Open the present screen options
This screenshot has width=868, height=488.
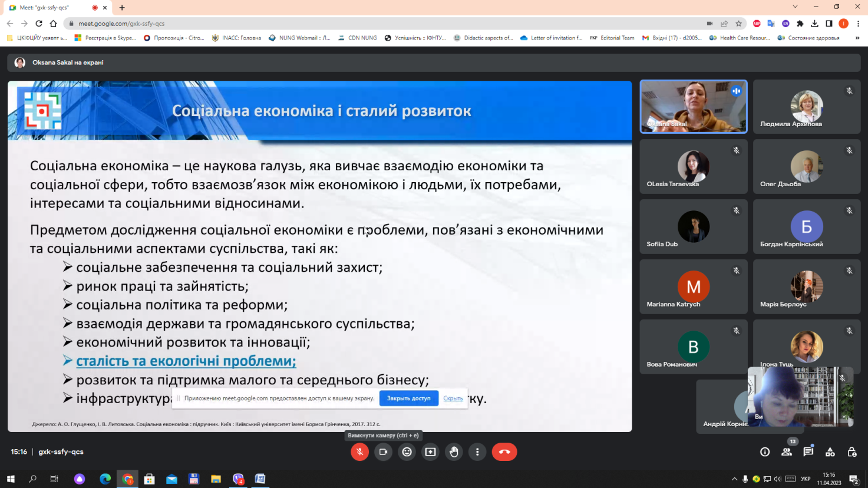(x=430, y=451)
